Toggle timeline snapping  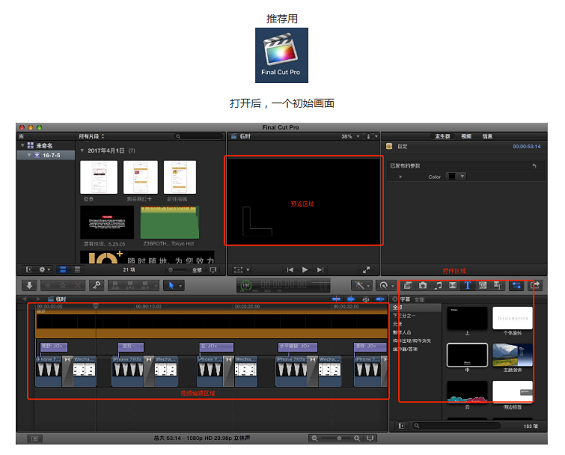pyautogui.click(x=380, y=299)
